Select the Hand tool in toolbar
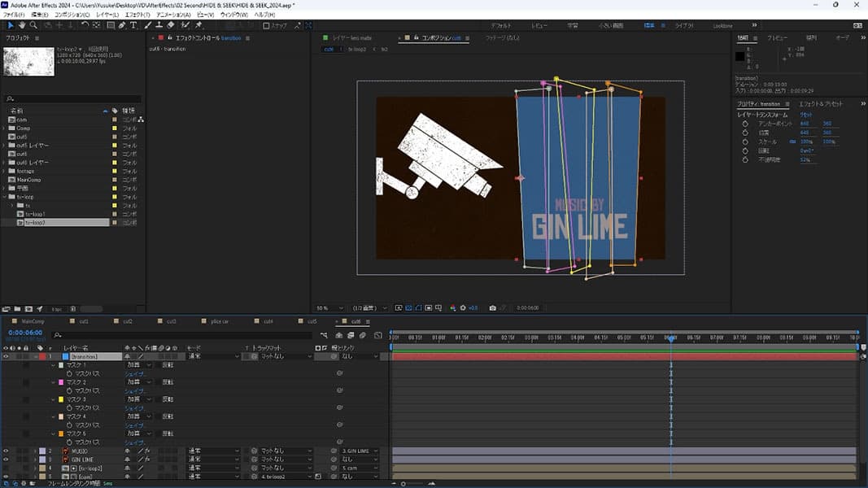This screenshot has height=488, width=868. (22, 25)
